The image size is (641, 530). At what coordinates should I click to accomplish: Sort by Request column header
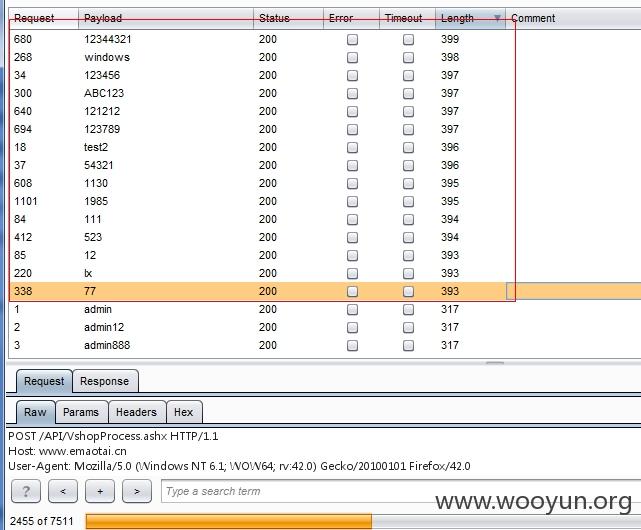tap(43, 18)
